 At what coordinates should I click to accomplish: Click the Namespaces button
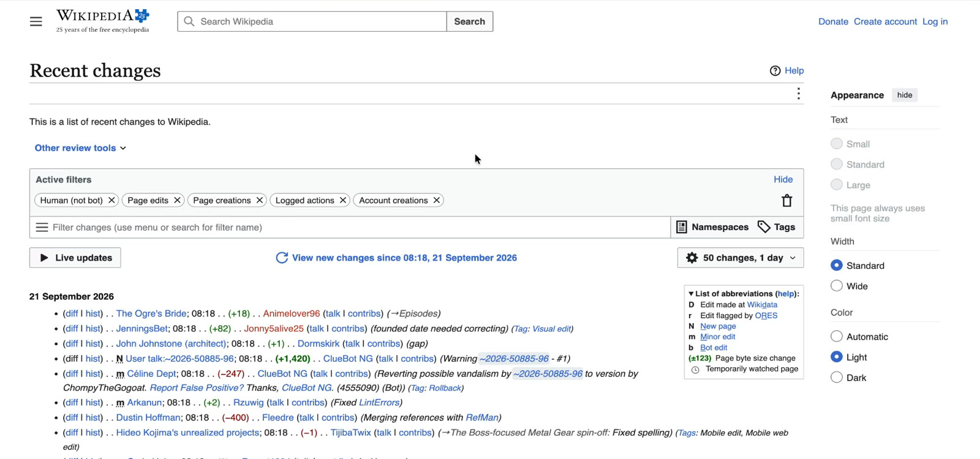point(712,227)
